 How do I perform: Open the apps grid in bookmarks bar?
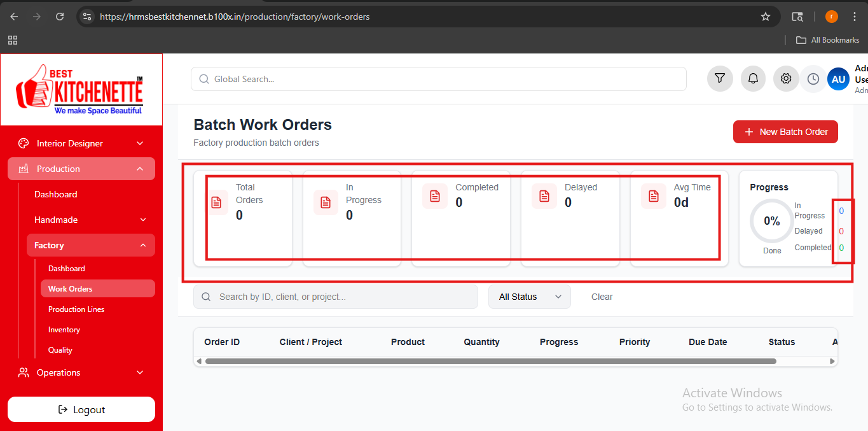coord(13,40)
